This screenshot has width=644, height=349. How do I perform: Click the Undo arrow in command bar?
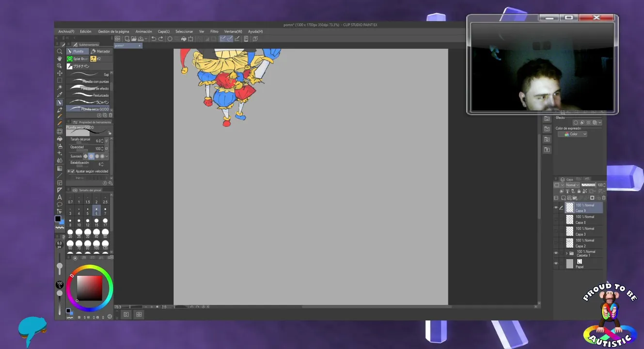point(154,39)
